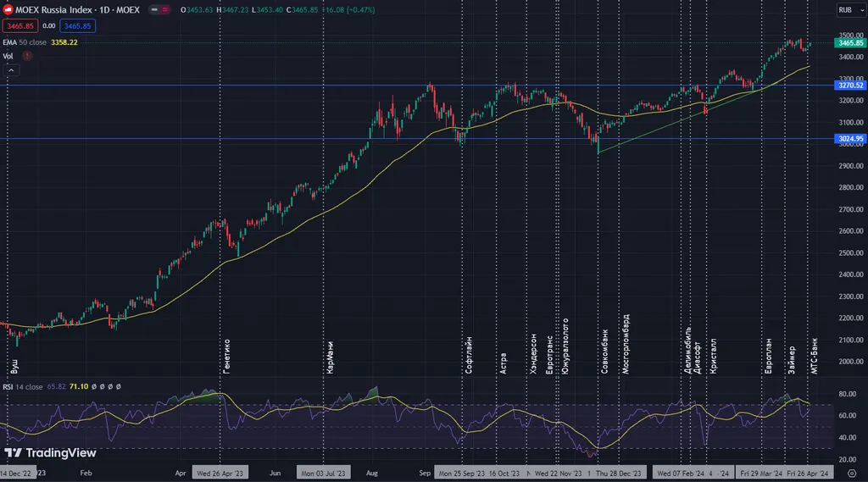This screenshot has width=868, height=482.
Task: Select the Совкомбанк vertical line label
Action: click(x=604, y=352)
